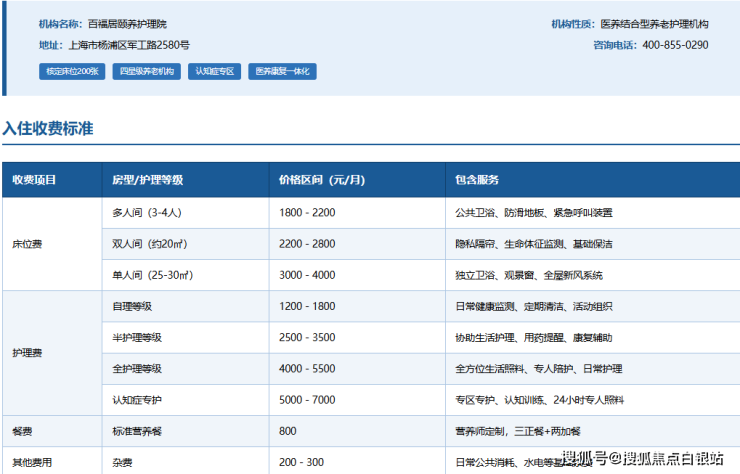
Task: Click the price 3000 - 4000
Action: tap(307, 275)
